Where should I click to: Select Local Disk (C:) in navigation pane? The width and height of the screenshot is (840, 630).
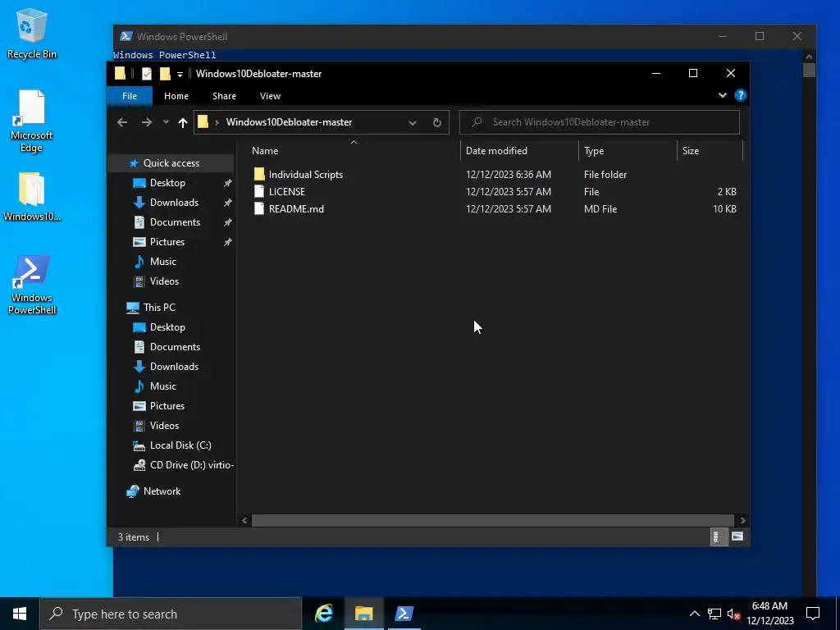pyautogui.click(x=180, y=445)
